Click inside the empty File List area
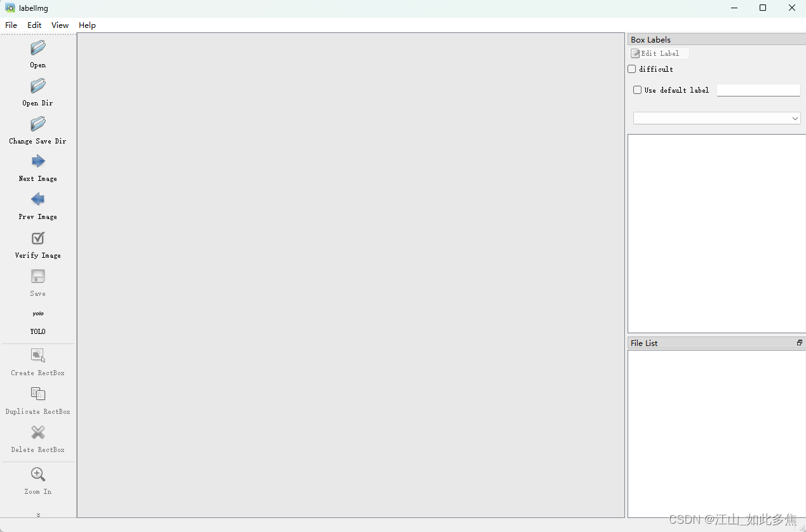This screenshot has width=806, height=532. tap(716, 434)
